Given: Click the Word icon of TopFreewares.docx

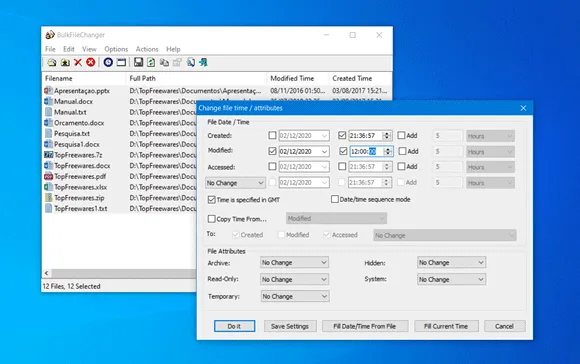Looking at the screenshot, I should click(x=48, y=165).
